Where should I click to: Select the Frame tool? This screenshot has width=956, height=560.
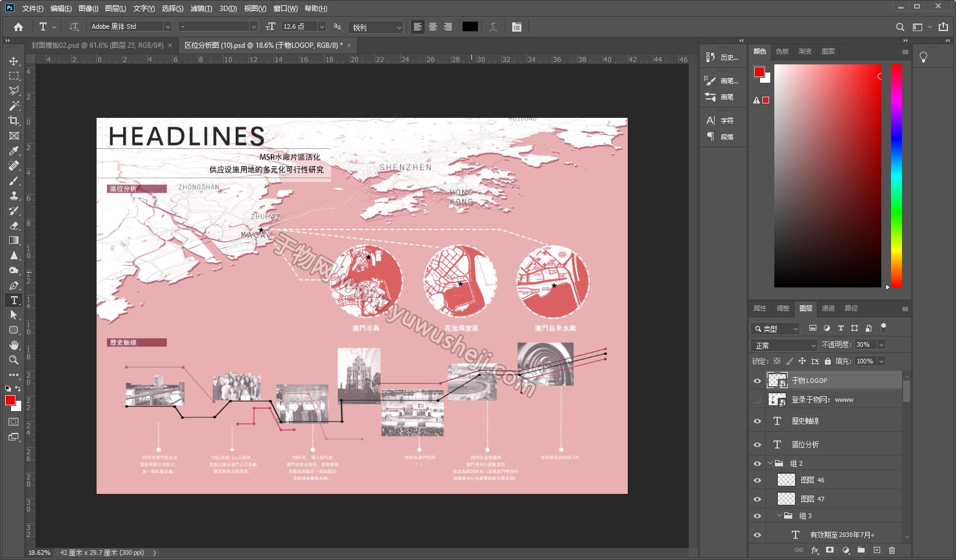pos(14,136)
